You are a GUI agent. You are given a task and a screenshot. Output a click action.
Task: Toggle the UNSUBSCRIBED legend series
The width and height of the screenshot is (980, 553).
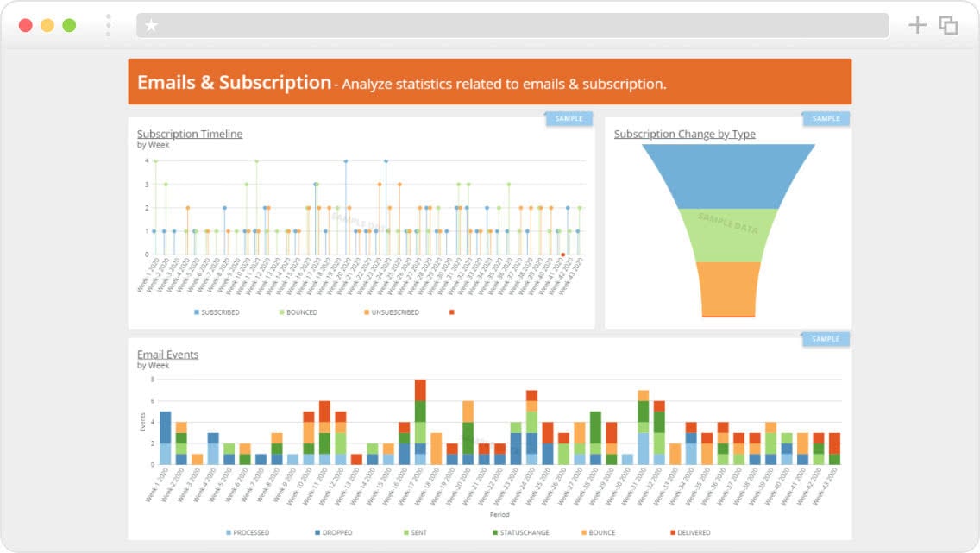coord(392,311)
